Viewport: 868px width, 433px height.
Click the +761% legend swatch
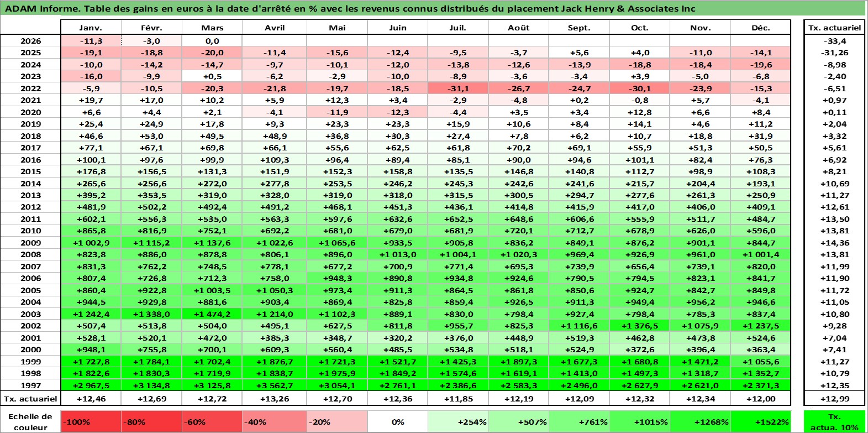tap(579, 422)
